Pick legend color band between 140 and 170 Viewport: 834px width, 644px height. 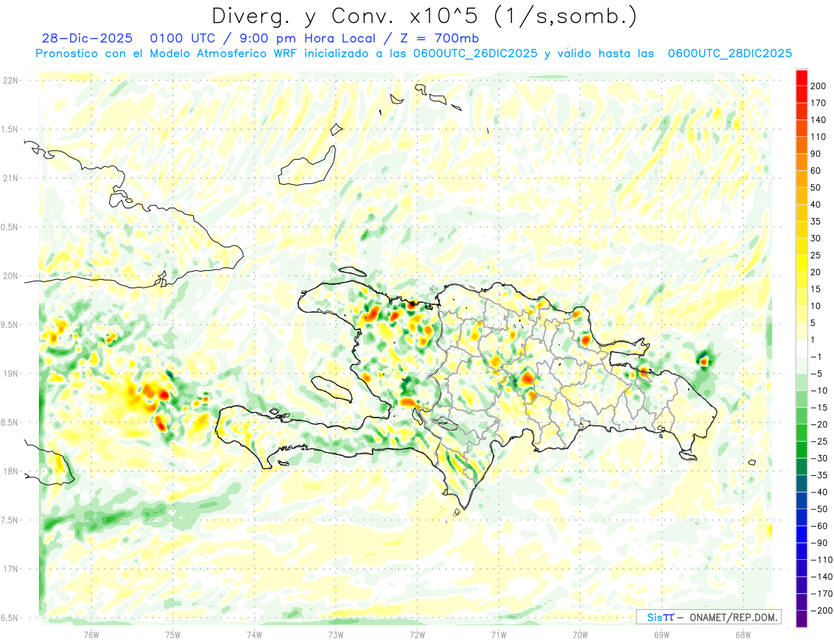801,111
